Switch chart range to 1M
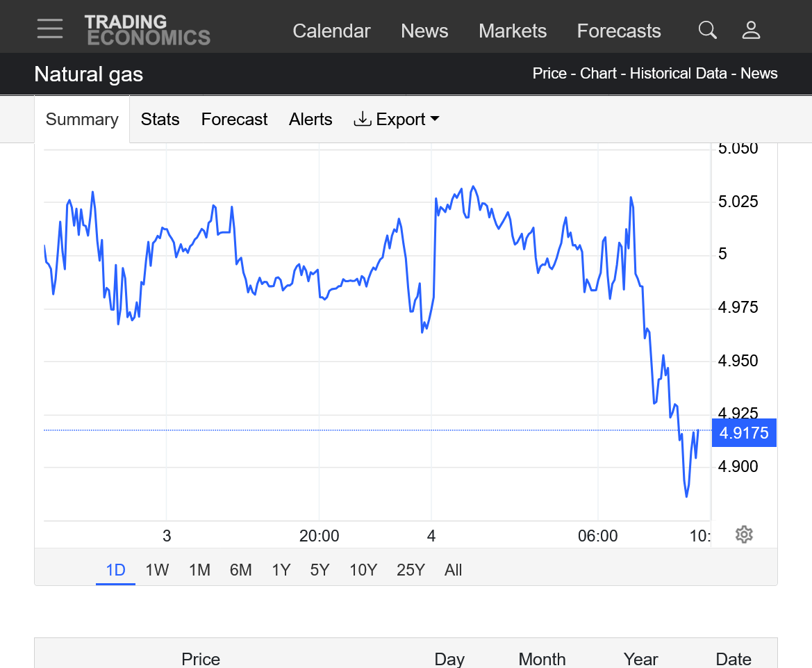The width and height of the screenshot is (812, 668). (199, 570)
